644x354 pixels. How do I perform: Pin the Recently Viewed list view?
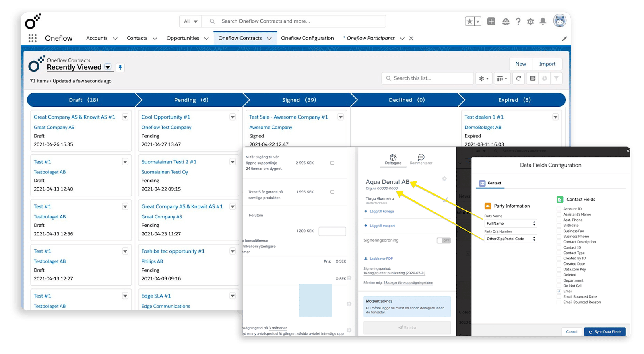coord(120,67)
